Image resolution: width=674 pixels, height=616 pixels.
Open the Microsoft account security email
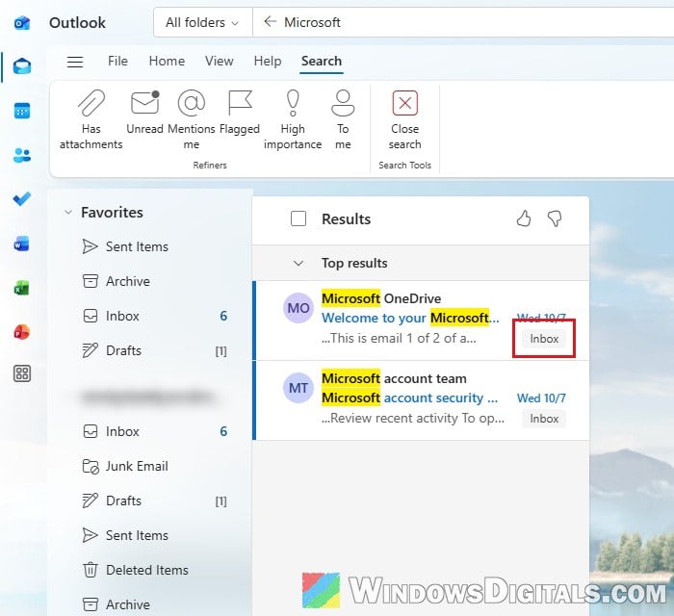(422, 400)
